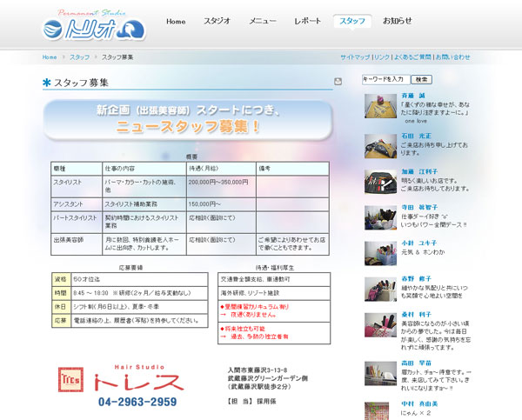522x420 pixels.
Task: Click the お問い合わせ link
Action: coord(453,57)
